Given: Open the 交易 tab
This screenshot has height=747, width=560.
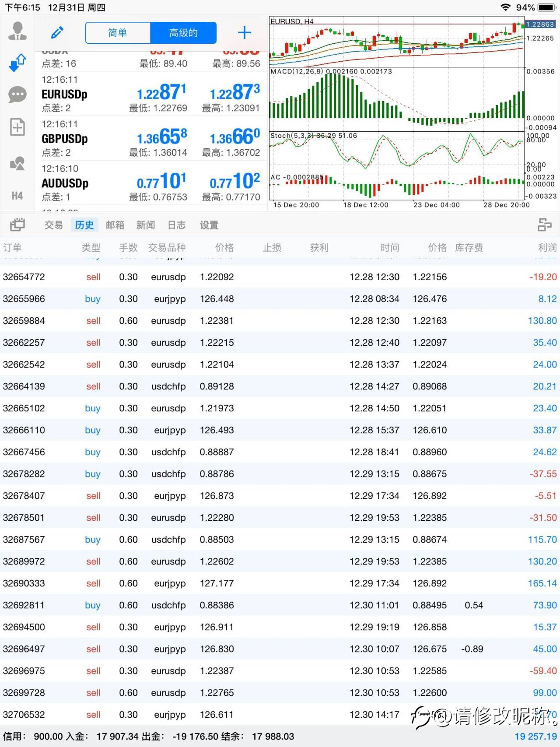Looking at the screenshot, I should (x=54, y=225).
